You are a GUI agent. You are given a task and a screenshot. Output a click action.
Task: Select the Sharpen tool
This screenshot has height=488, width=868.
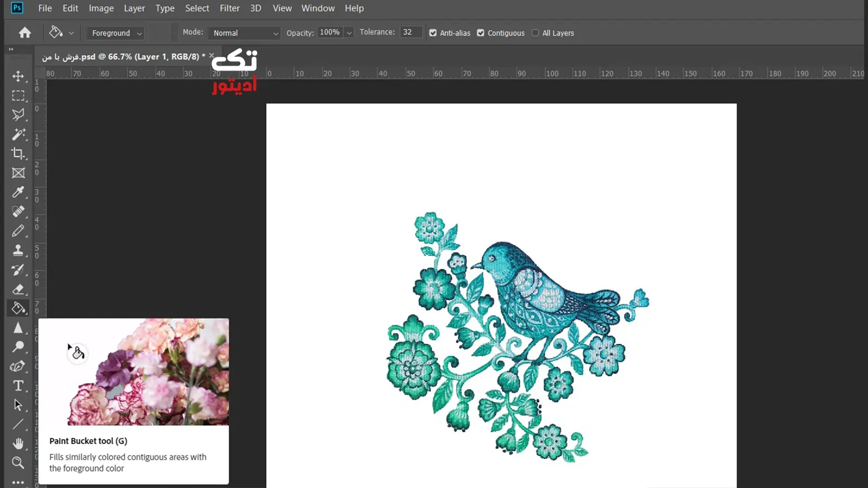(18, 328)
